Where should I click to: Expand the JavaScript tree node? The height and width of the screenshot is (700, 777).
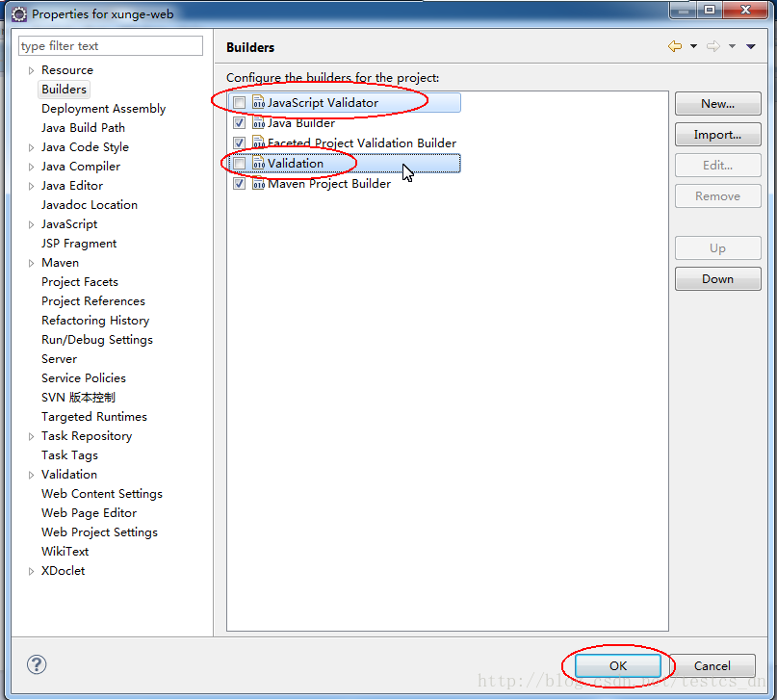coord(31,225)
